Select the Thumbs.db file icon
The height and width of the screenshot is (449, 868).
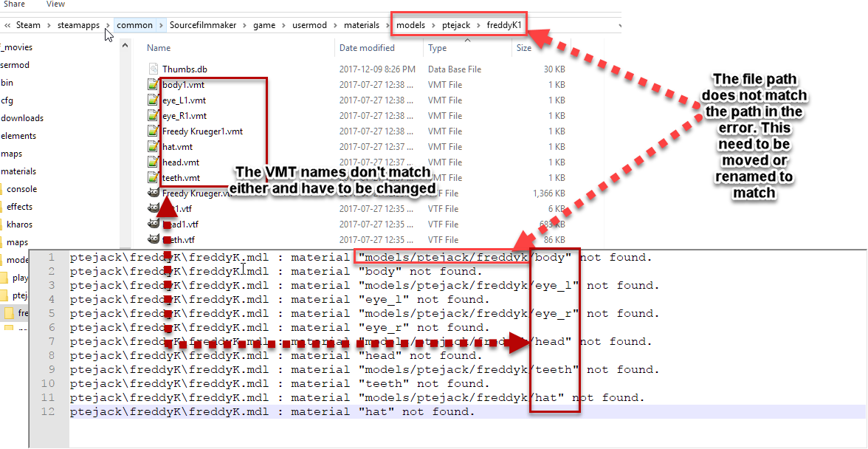(x=154, y=69)
